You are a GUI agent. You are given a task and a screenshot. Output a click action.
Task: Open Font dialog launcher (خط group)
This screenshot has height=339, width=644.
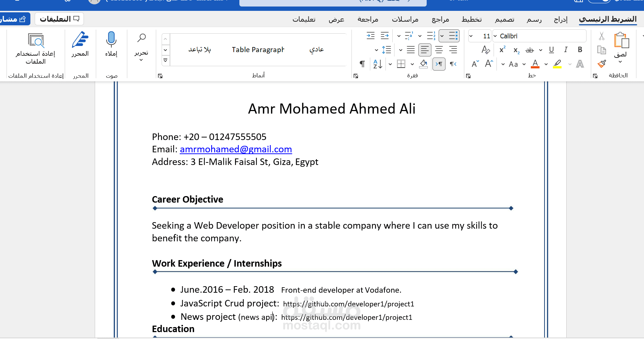click(x=468, y=76)
